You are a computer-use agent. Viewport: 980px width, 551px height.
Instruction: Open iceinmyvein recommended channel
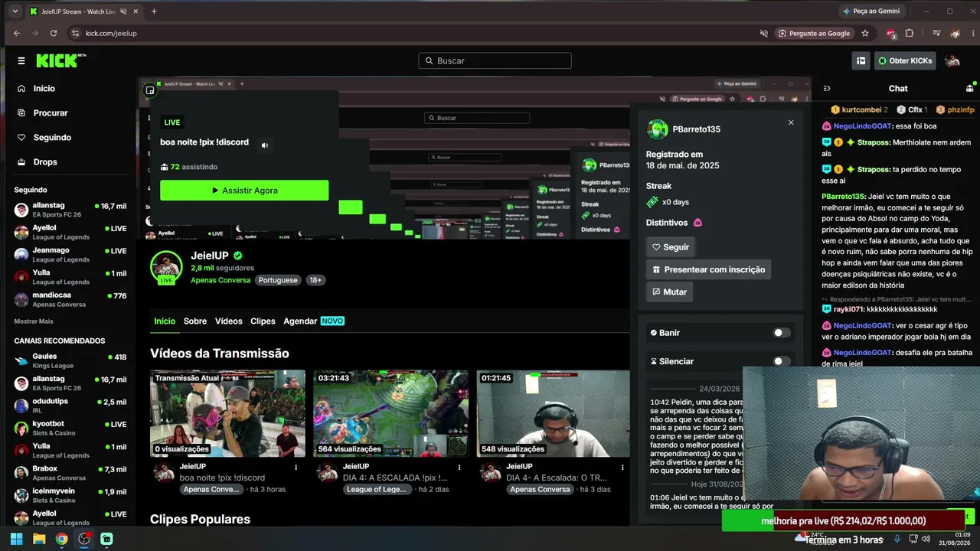tap(70, 495)
